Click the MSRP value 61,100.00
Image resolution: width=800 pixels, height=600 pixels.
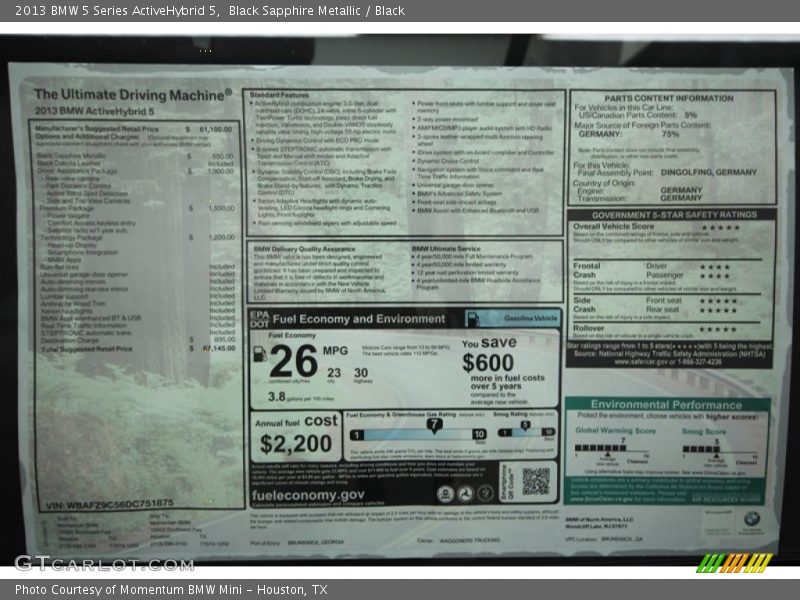click(x=216, y=129)
